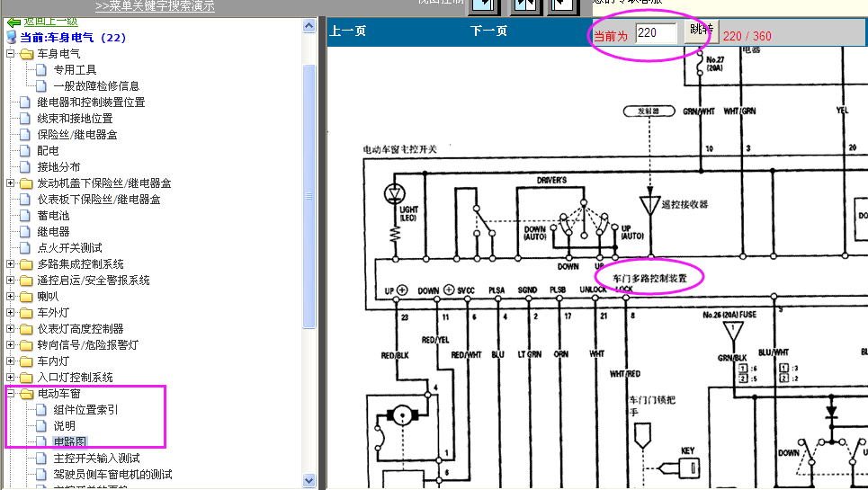Select the 多路集成控制系统 folder label
The width and height of the screenshot is (868, 490).
(x=80, y=264)
